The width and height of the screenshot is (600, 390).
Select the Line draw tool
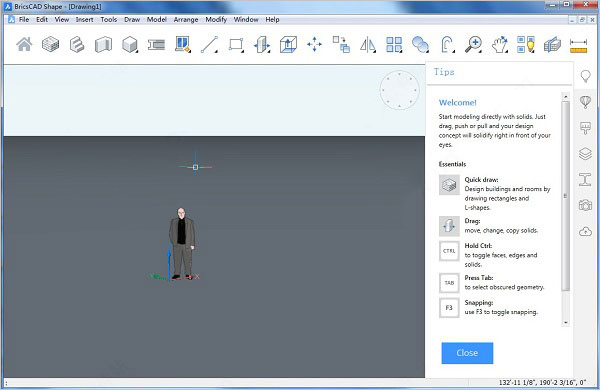point(209,44)
